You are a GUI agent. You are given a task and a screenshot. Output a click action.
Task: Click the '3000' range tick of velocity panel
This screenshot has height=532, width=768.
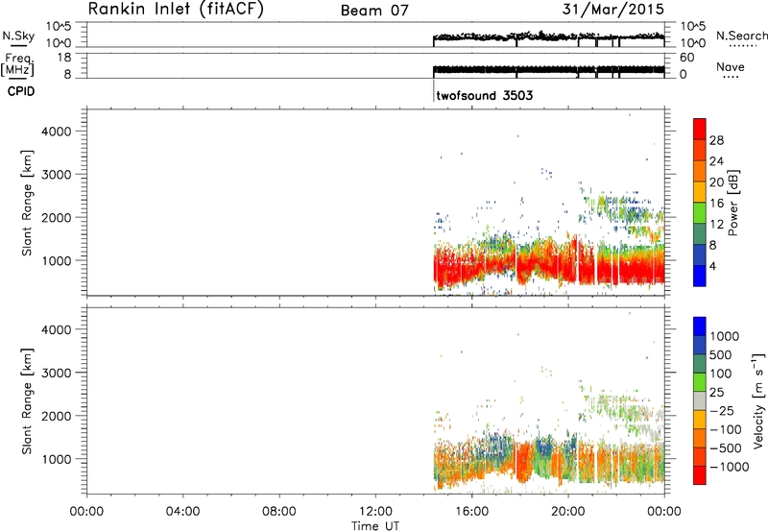click(57, 373)
